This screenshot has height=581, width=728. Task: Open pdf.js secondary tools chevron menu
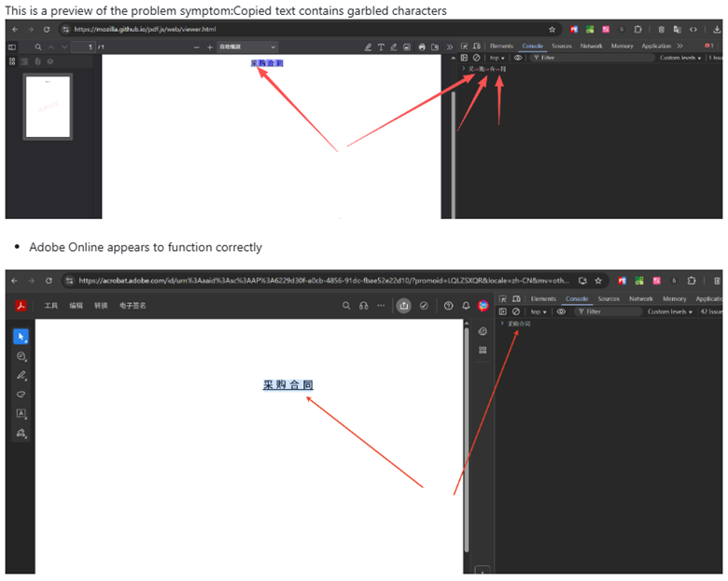click(x=450, y=47)
